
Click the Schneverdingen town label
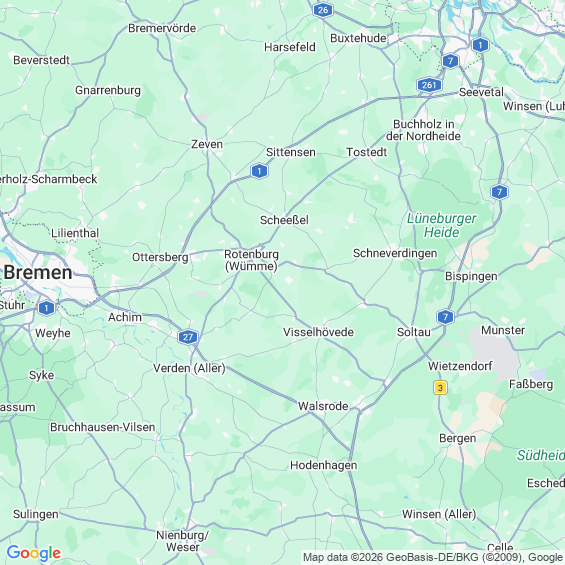pos(395,253)
